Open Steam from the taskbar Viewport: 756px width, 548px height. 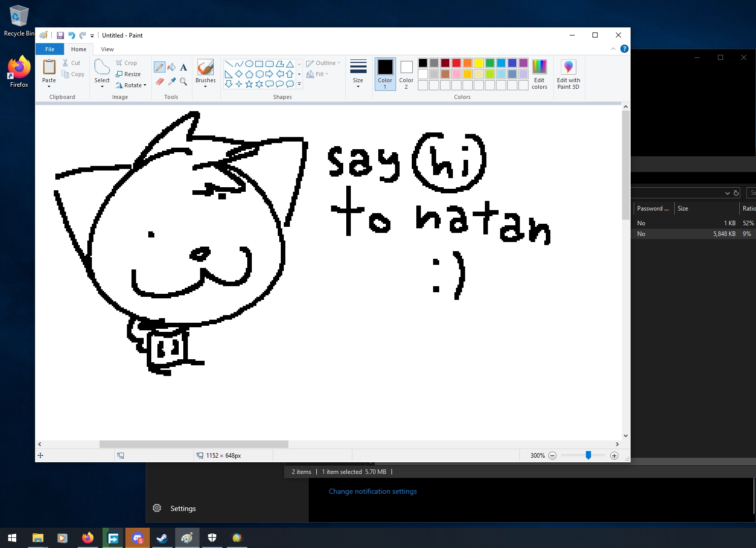coord(162,538)
